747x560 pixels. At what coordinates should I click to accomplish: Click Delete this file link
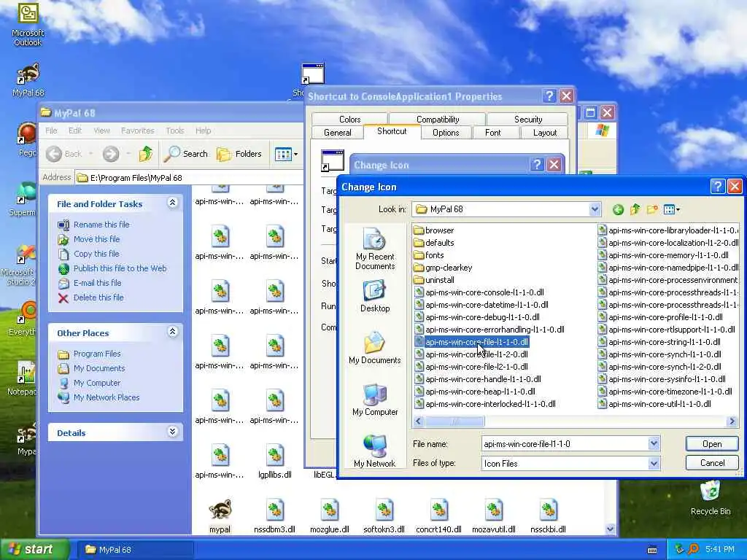tap(98, 297)
